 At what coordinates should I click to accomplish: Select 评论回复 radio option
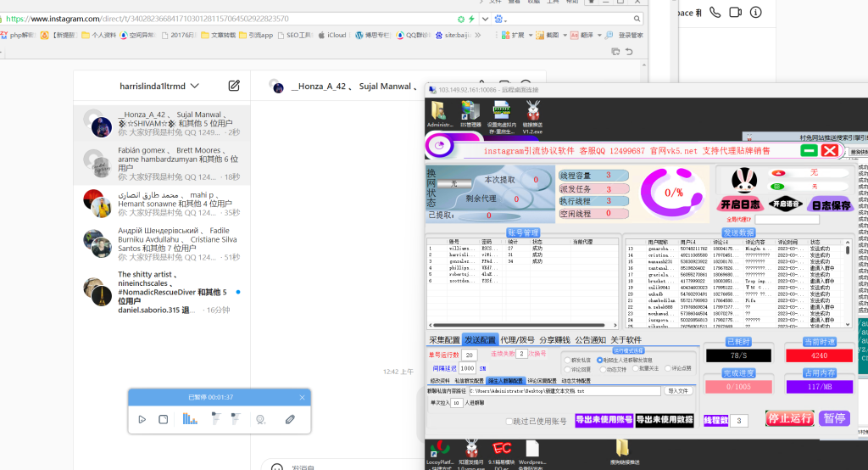point(567,369)
